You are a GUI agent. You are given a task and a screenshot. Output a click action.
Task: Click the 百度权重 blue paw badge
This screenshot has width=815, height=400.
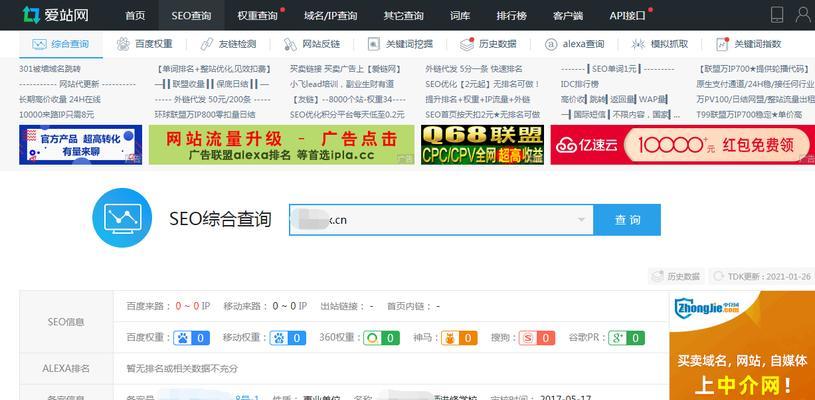[191, 338]
